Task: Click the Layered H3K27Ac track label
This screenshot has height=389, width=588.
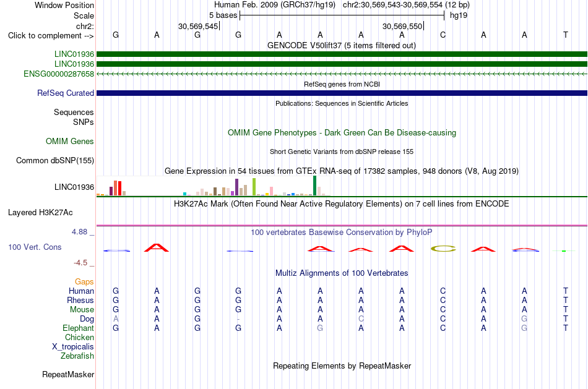Action: 40,213
